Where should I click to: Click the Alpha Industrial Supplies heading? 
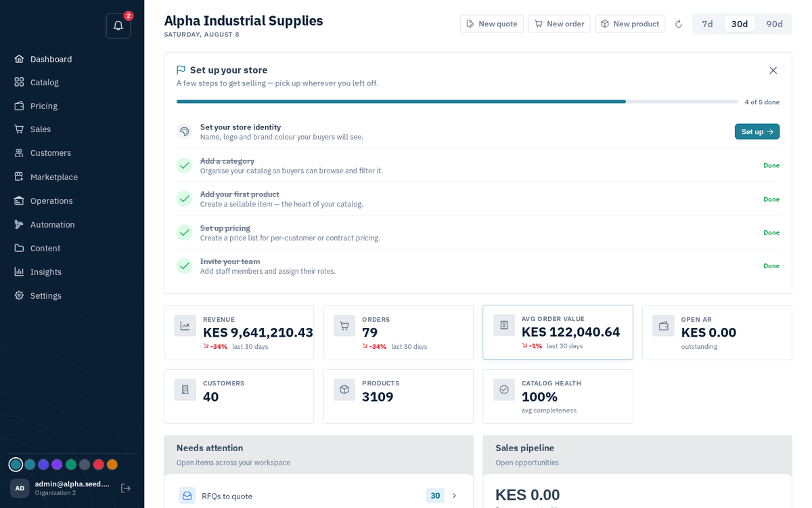click(244, 20)
